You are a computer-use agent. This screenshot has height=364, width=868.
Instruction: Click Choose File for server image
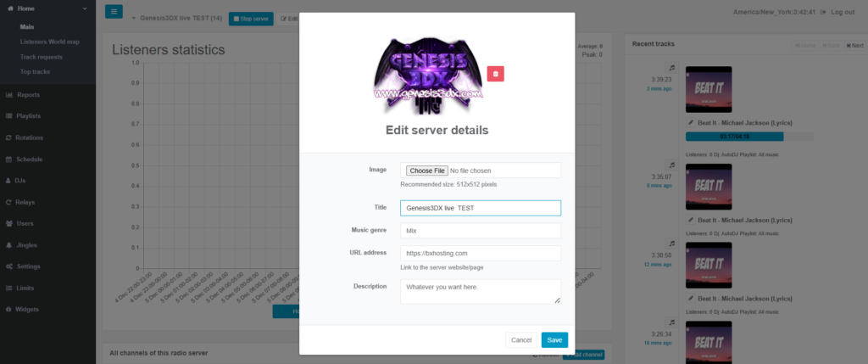click(426, 171)
